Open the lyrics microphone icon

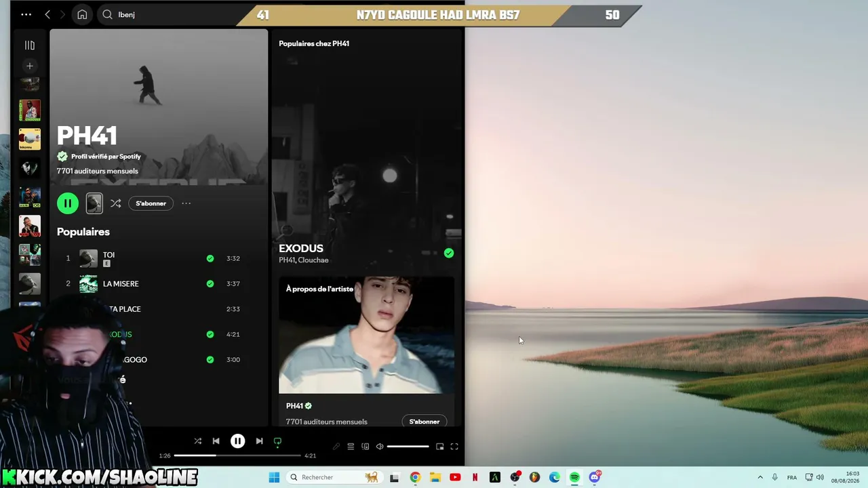tap(336, 447)
